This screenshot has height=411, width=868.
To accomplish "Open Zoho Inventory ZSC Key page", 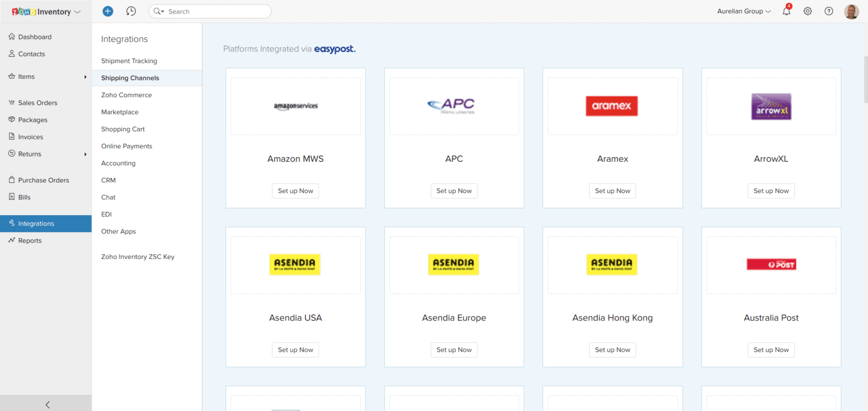I will pyautogui.click(x=138, y=257).
